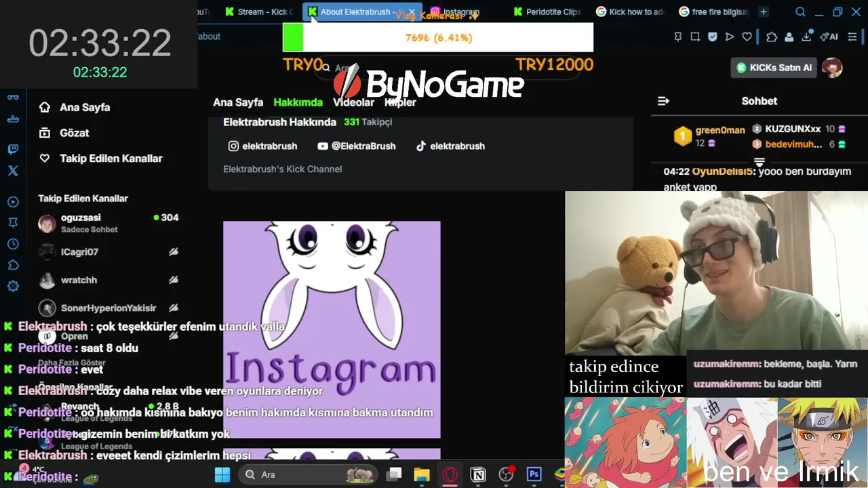Open the user profile avatar on Kick

pos(832,67)
